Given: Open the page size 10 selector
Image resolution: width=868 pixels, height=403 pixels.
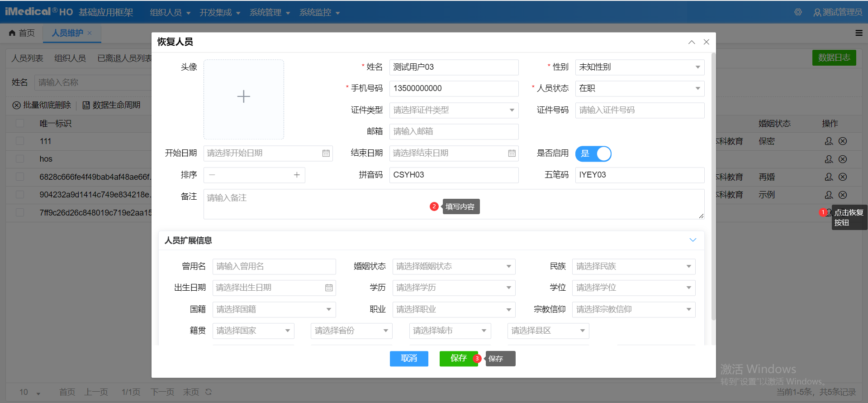Looking at the screenshot, I should click(x=30, y=392).
